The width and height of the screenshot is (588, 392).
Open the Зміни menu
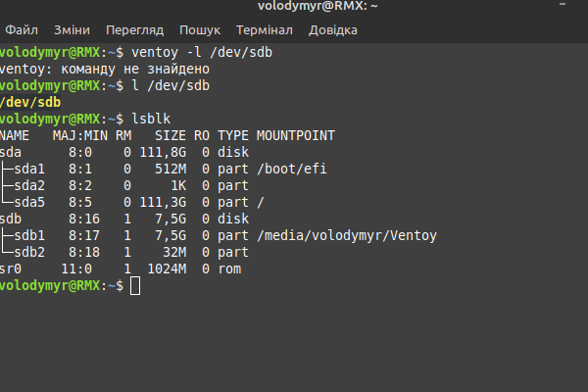pyautogui.click(x=72, y=30)
